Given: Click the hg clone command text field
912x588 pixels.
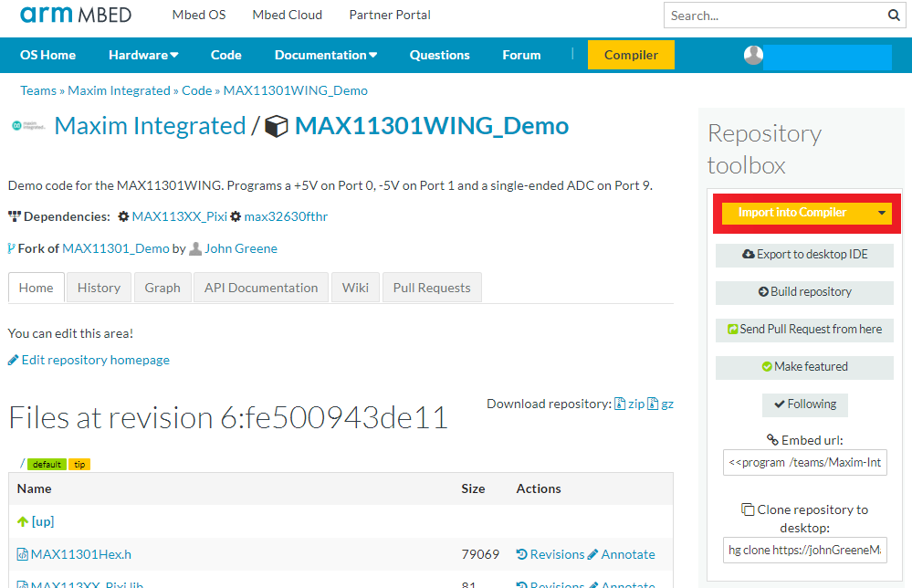Looking at the screenshot, I should 805,551.
